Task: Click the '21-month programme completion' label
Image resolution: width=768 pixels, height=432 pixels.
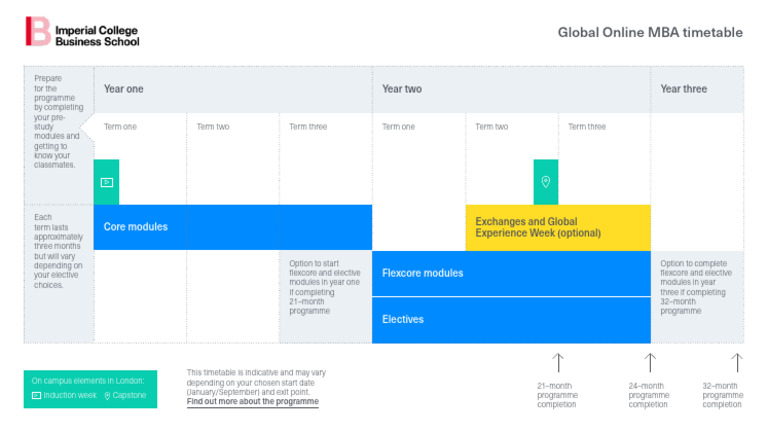Action: (x=557, y=395)
